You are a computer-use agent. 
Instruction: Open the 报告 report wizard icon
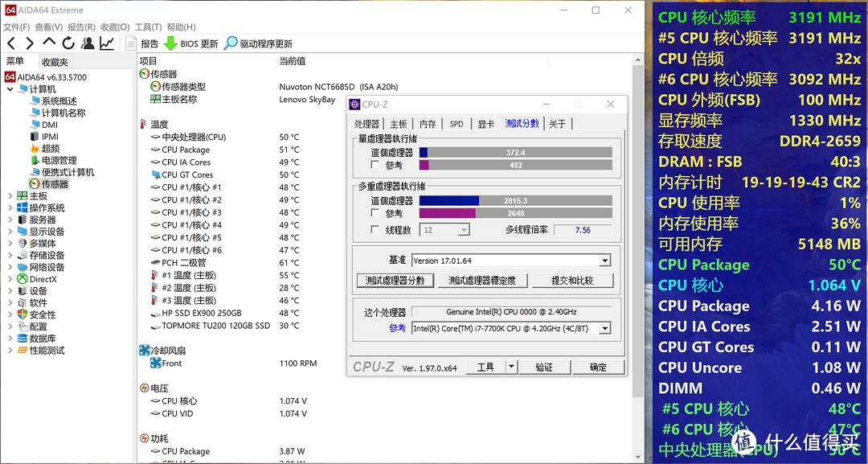pyautogui.click(x=131, y=44)
